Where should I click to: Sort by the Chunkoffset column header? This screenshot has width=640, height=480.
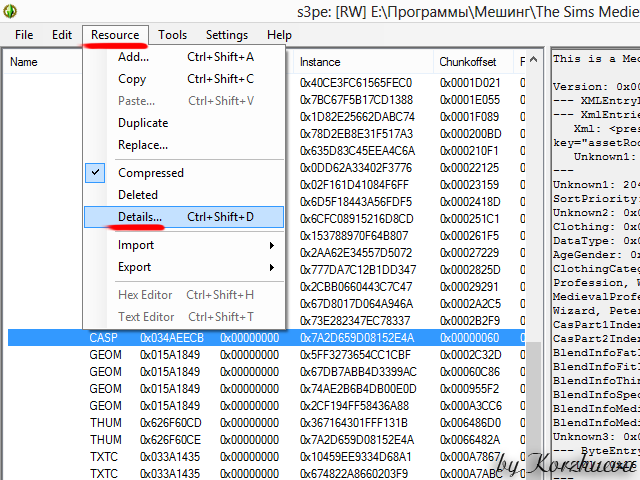tap(467, 62)
